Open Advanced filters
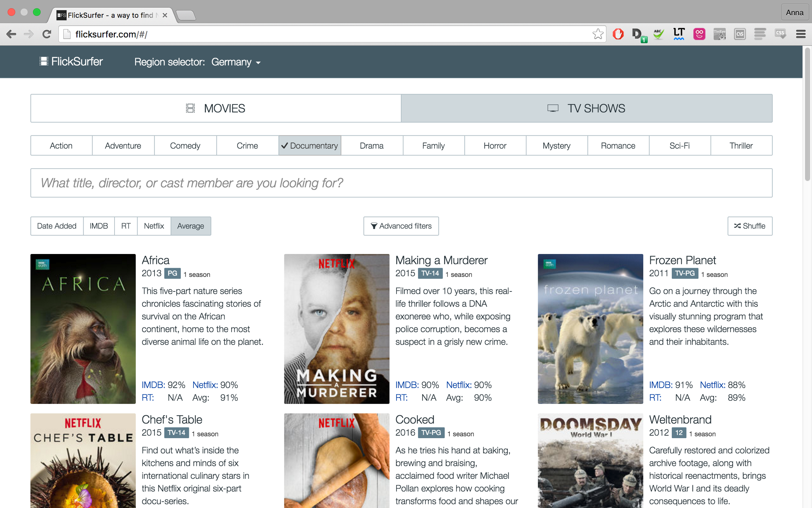812x508 pixels. pos(401,226)
